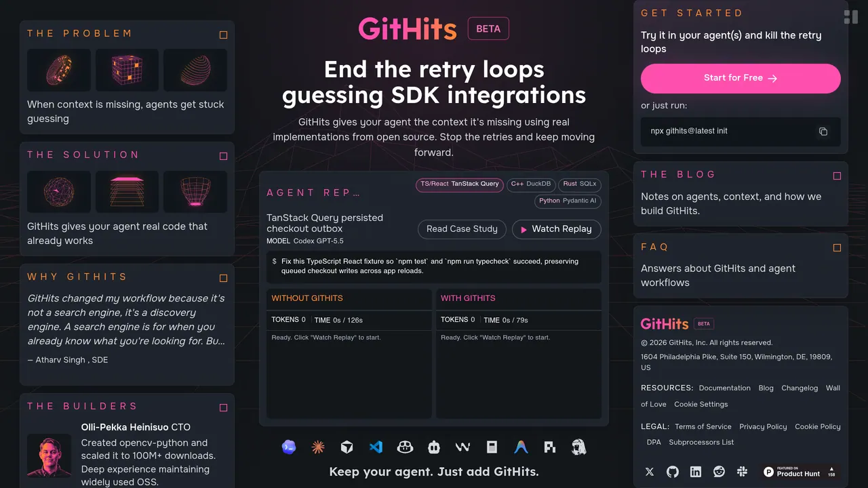This screenshot has width=868, height=488.
Task: Click the WITH GITHITS column header
Action: 468,298
